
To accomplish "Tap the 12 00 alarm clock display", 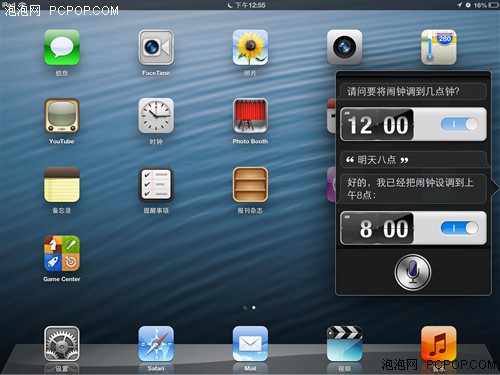I will point(377,125).
